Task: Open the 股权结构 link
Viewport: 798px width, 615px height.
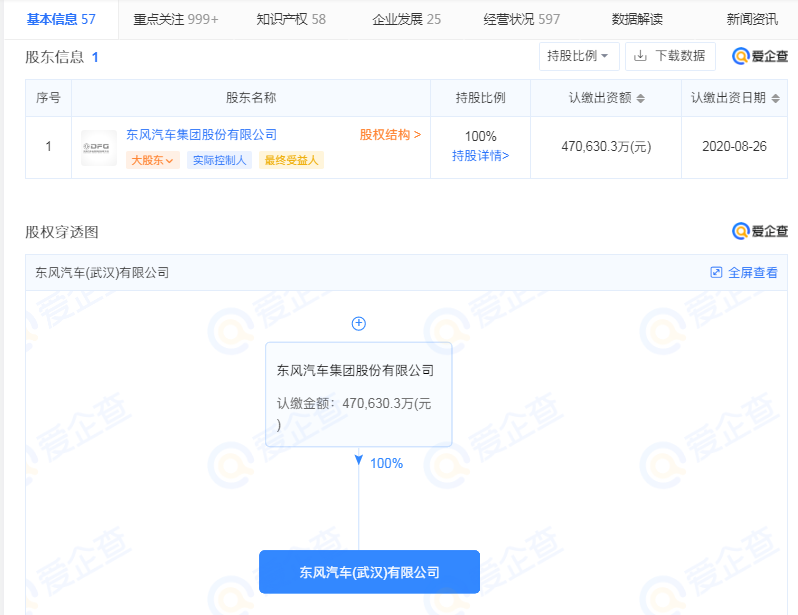Action: point(390,134)
